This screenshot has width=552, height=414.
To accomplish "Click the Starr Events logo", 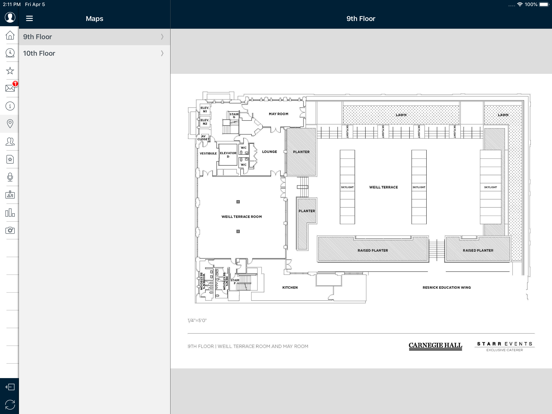I will click(504, 346).
